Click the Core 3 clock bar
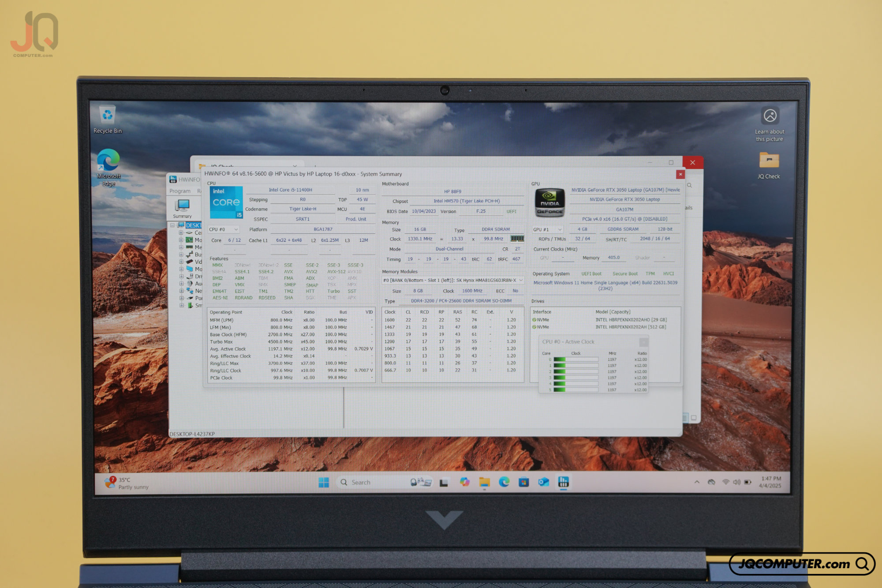 click(576, 378)
